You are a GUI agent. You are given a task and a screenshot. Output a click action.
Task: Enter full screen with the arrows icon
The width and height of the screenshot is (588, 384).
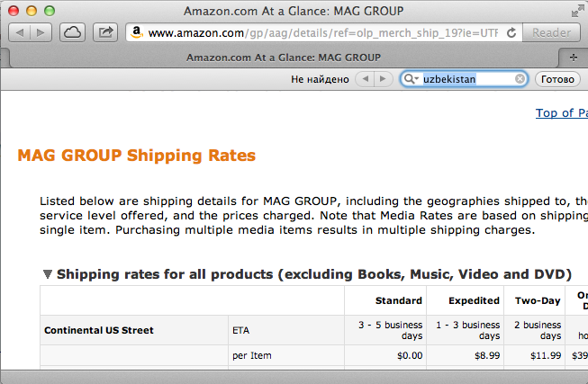click(x=577, y=11)
